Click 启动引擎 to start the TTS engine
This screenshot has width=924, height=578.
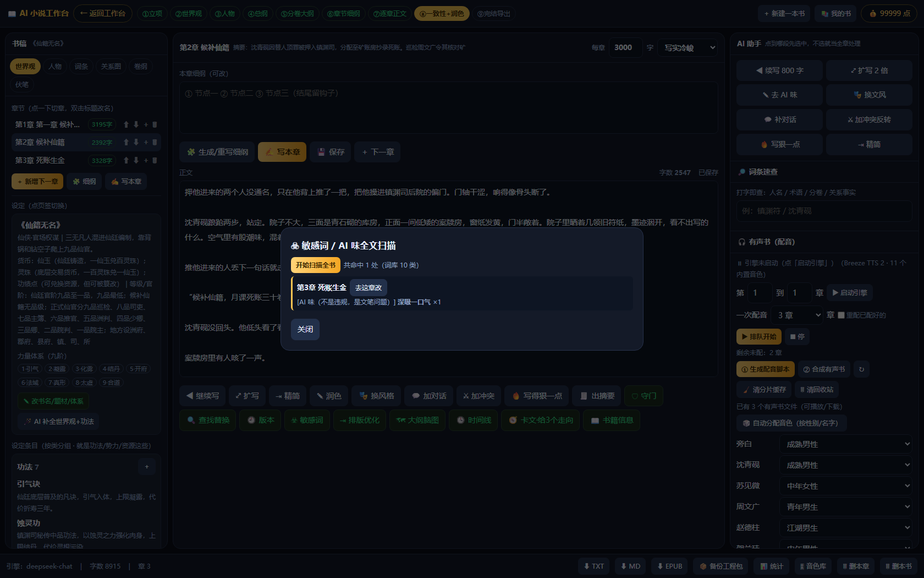(x=850, y=293)
